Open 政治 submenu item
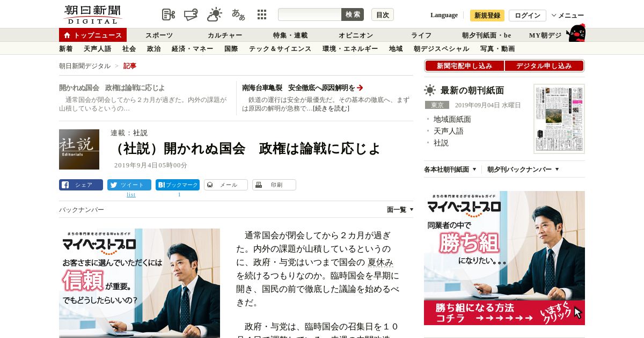The width and height of the screenshot is (644, 338). point(154,49)
